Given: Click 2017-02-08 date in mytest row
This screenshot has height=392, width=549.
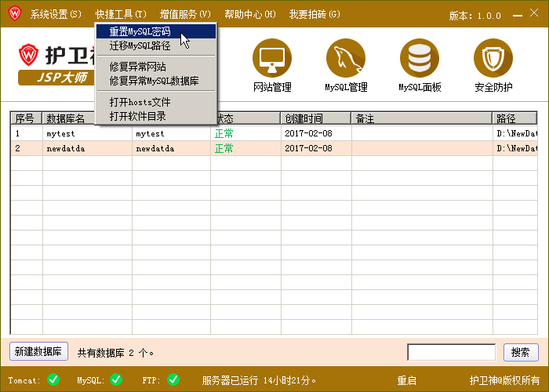Looking at the screenshot, I should (308, 133).
